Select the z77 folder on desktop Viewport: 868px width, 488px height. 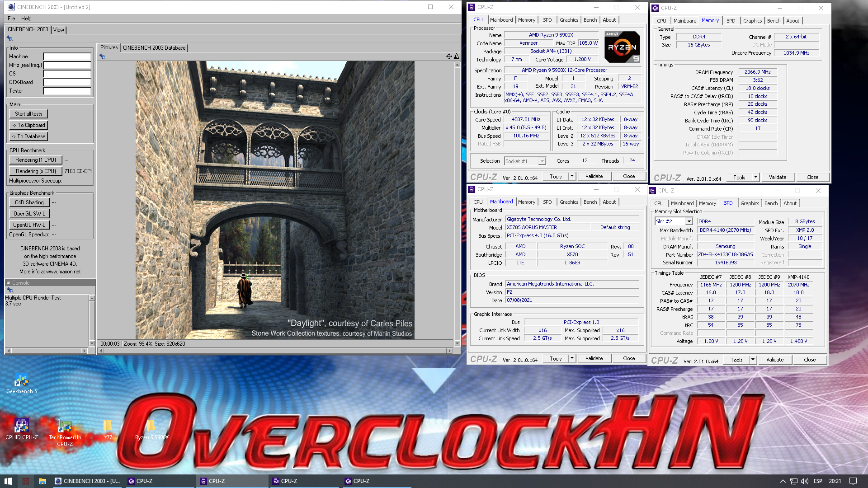[x=108, y=429]
